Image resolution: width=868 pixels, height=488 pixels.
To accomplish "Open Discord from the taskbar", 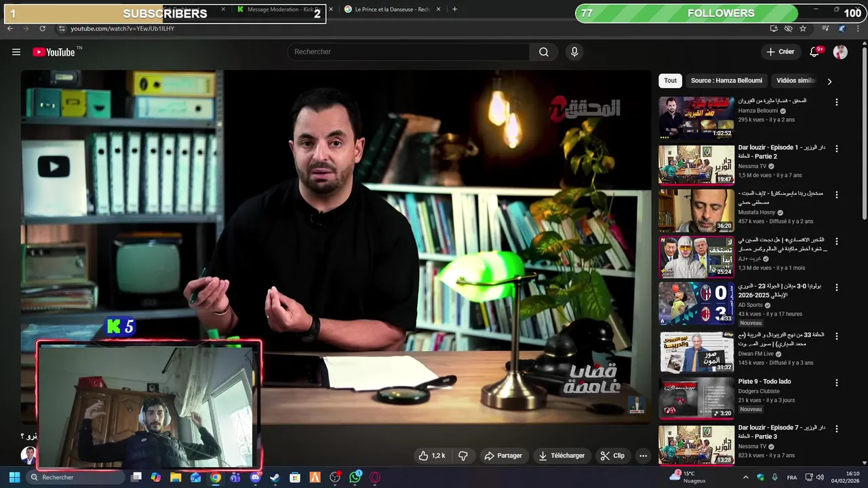I will pos(255,477).
